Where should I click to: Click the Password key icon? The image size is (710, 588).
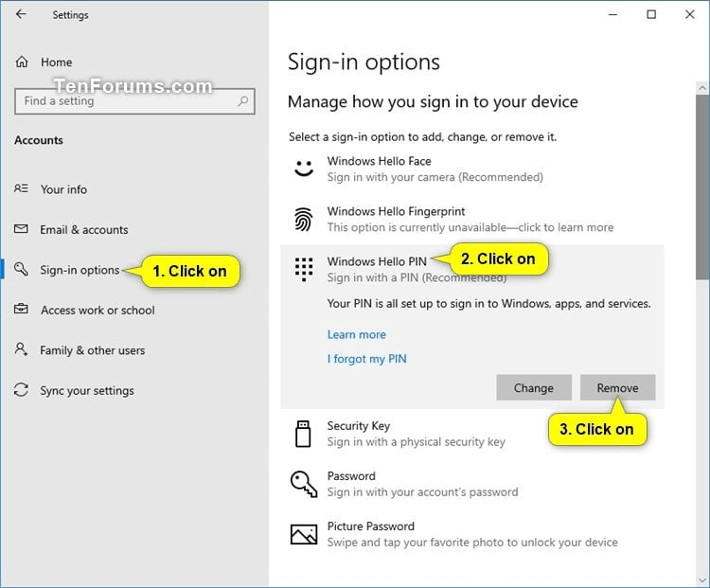tap(303, 484)
